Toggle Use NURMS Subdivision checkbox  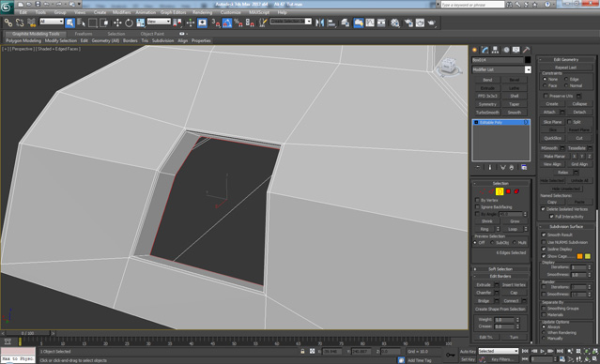coord(544,242)
